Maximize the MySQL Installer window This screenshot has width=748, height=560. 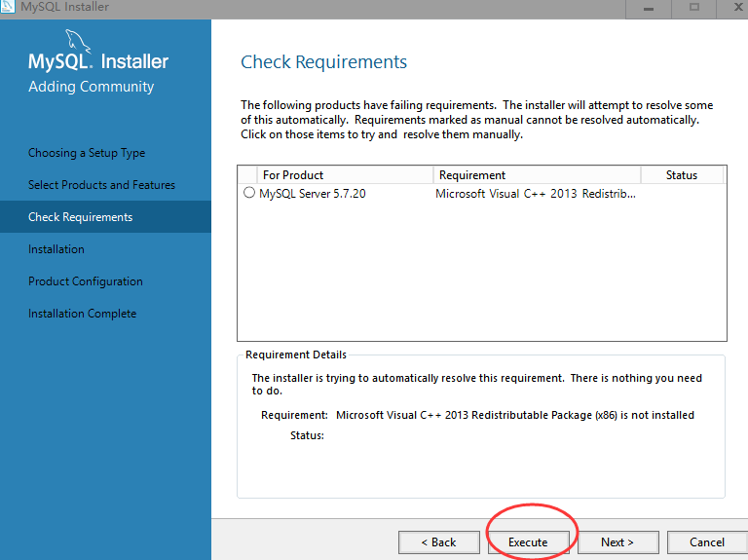(694, 8)
